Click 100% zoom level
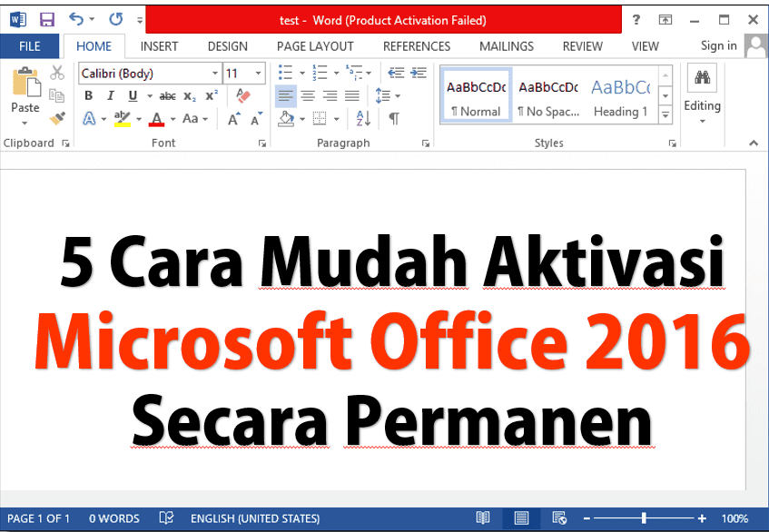Screen dimensions: 769x532 pyautogui.click(x=734, y=518)
